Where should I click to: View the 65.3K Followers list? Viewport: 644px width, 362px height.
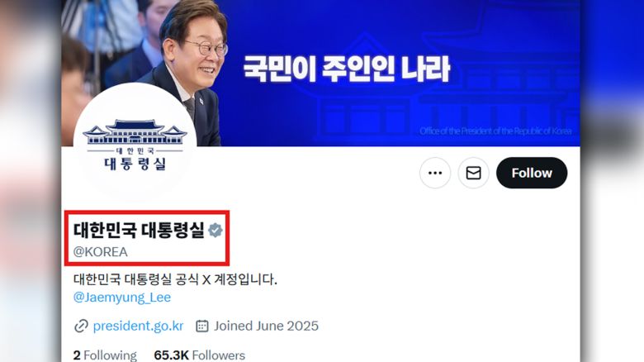tap(200, 355)
